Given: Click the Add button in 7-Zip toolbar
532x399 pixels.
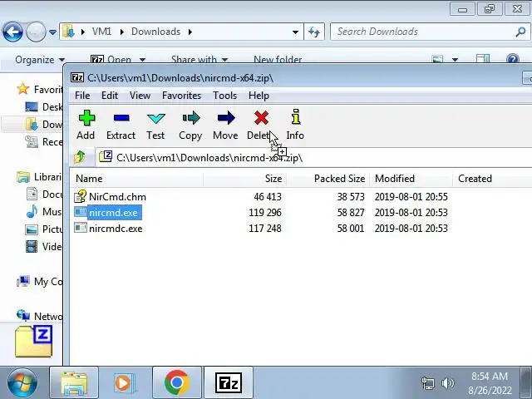Looking at the screenshot, I should 86,125.
